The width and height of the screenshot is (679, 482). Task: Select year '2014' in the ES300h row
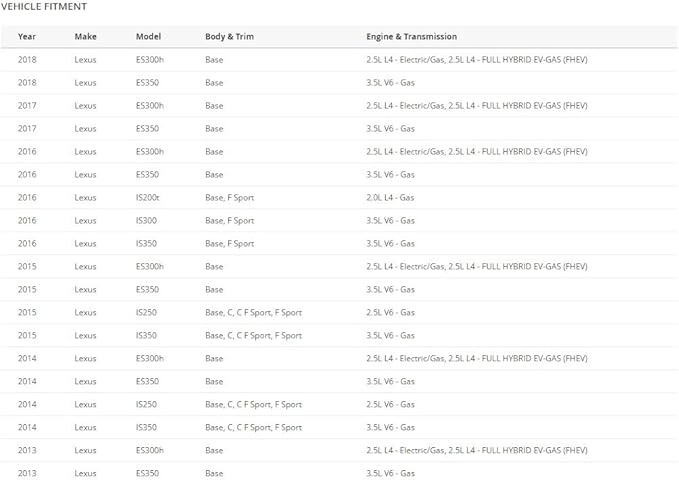(x=27, y=358)
